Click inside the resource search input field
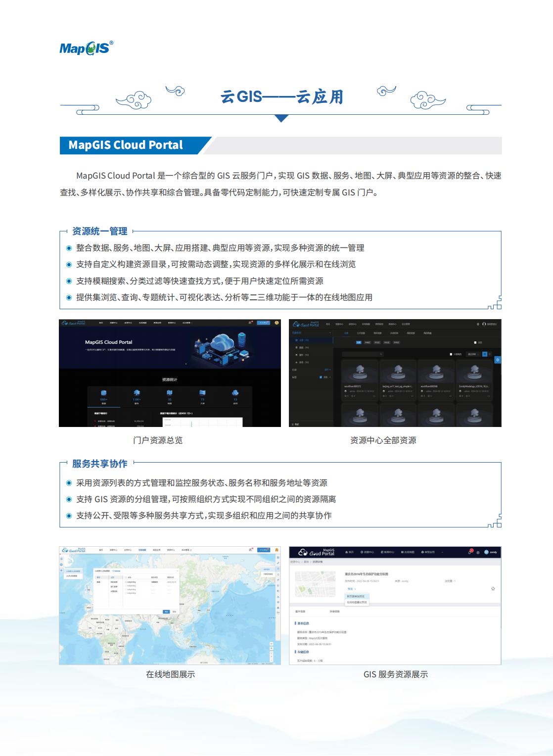 363,354
